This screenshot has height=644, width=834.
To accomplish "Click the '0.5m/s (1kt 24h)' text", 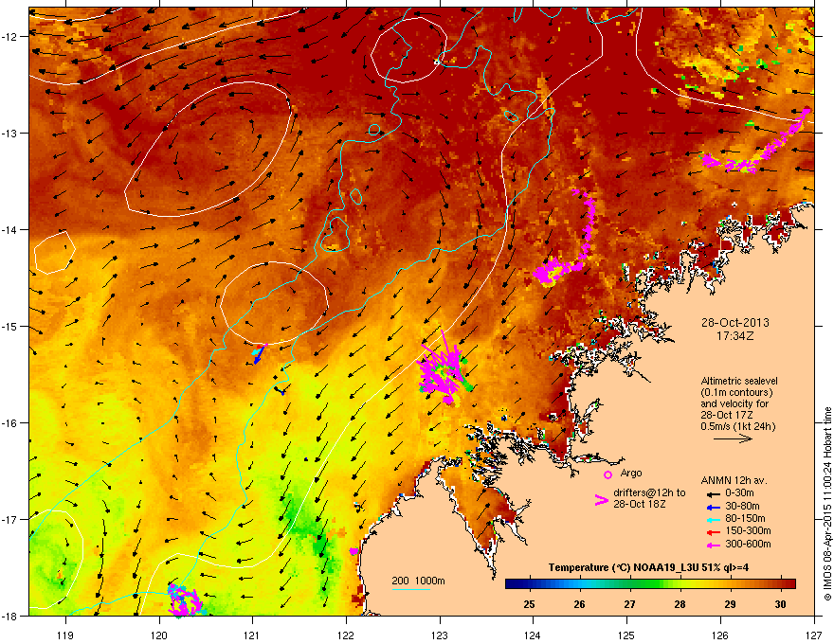I will [737, 426].
